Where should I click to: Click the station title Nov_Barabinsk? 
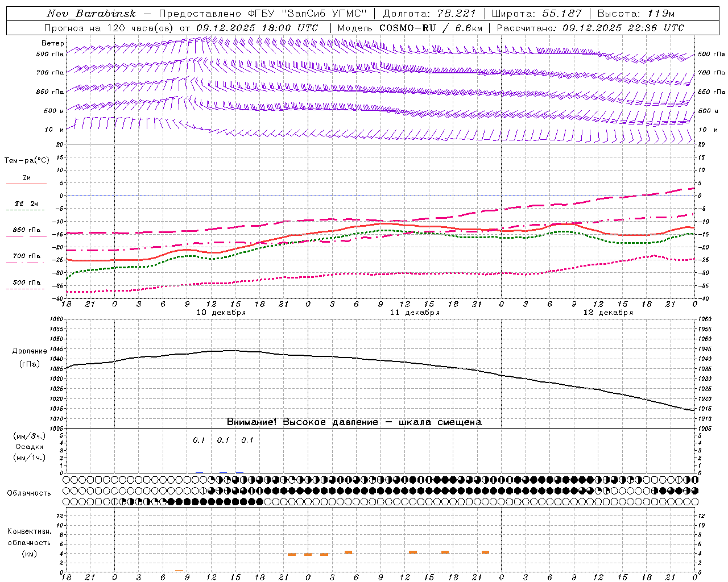(x=92, y=14)
